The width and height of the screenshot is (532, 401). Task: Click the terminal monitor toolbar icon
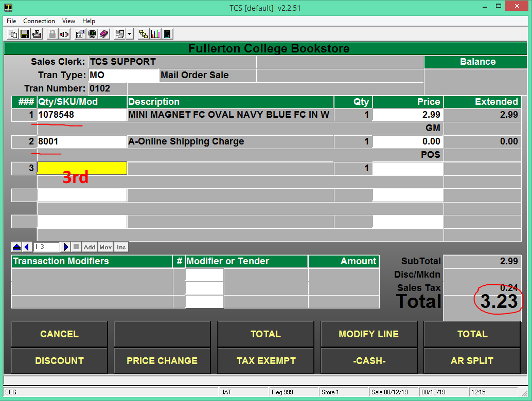pyautogui.click(x=92, y=34)
